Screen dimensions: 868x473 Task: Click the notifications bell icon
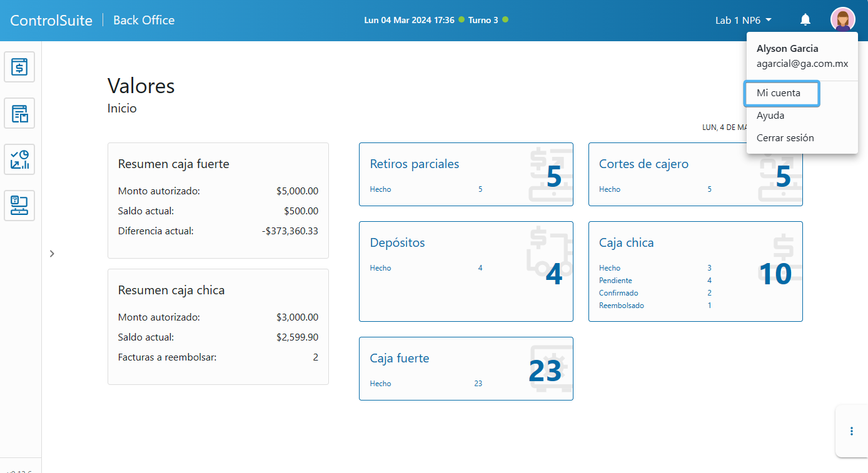coord(805,20)
